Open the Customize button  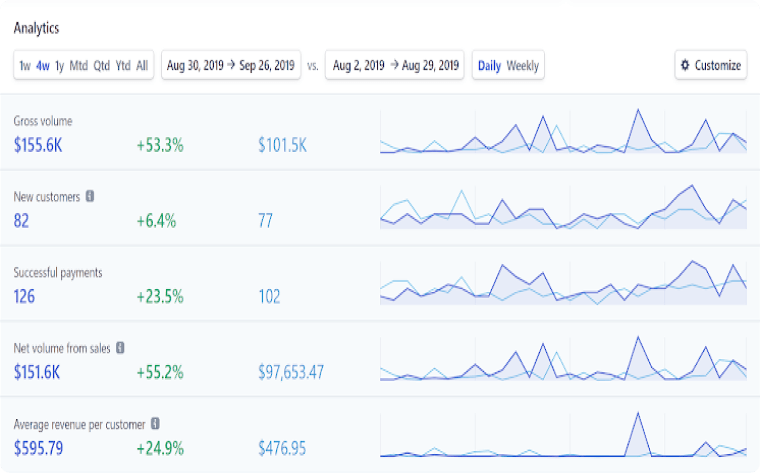711,65
